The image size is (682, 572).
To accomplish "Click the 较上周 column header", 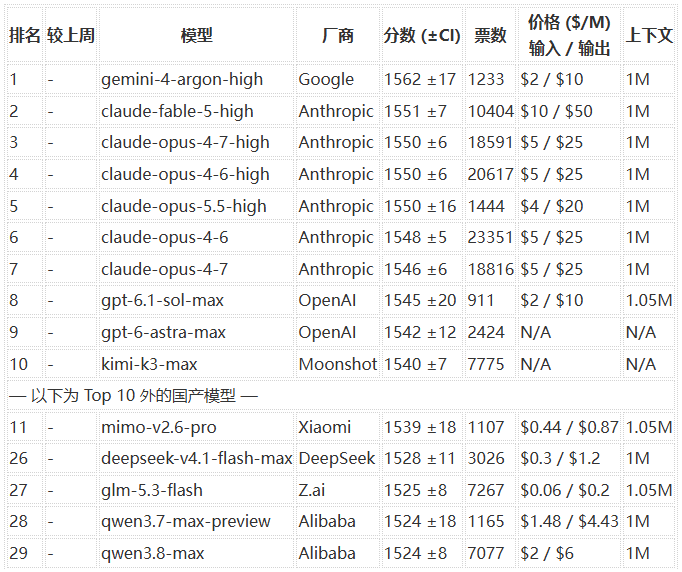I will (71, 35).
